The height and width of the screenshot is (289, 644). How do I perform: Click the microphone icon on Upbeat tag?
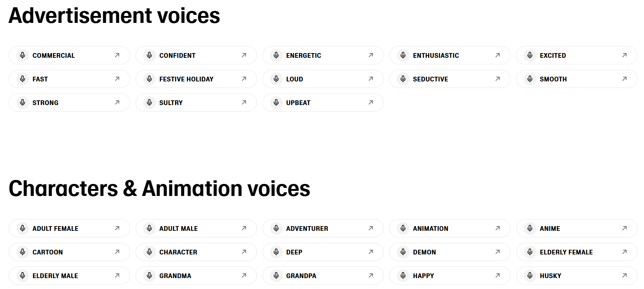pos(276,103)
